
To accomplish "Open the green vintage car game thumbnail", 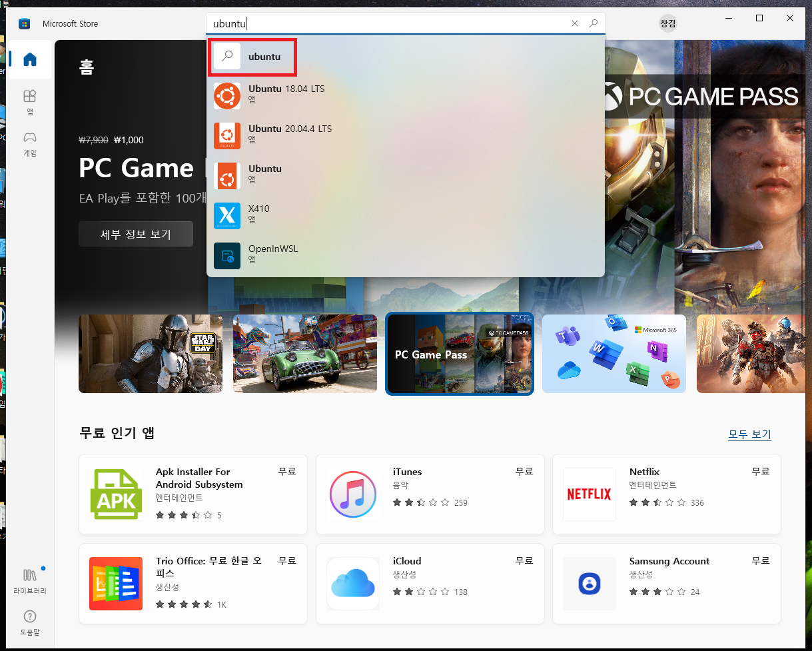I will [x=305, y=354].
